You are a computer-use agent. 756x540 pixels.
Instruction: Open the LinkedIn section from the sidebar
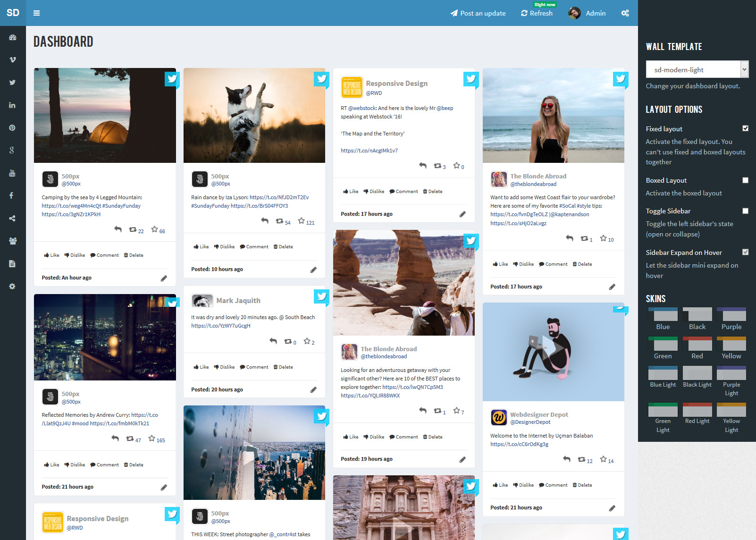12,105
